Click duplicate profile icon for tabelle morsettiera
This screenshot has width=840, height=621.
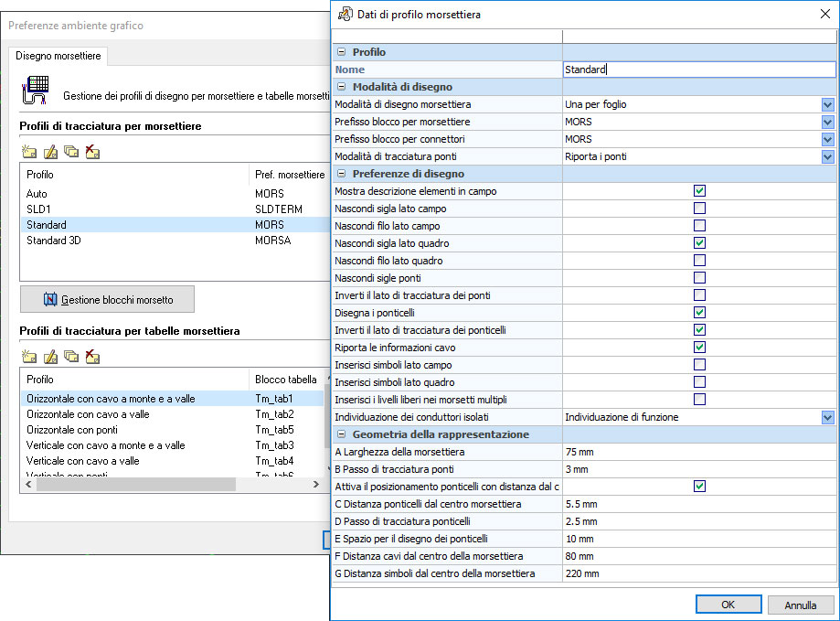pyautogui.click(x=71, y=357)
